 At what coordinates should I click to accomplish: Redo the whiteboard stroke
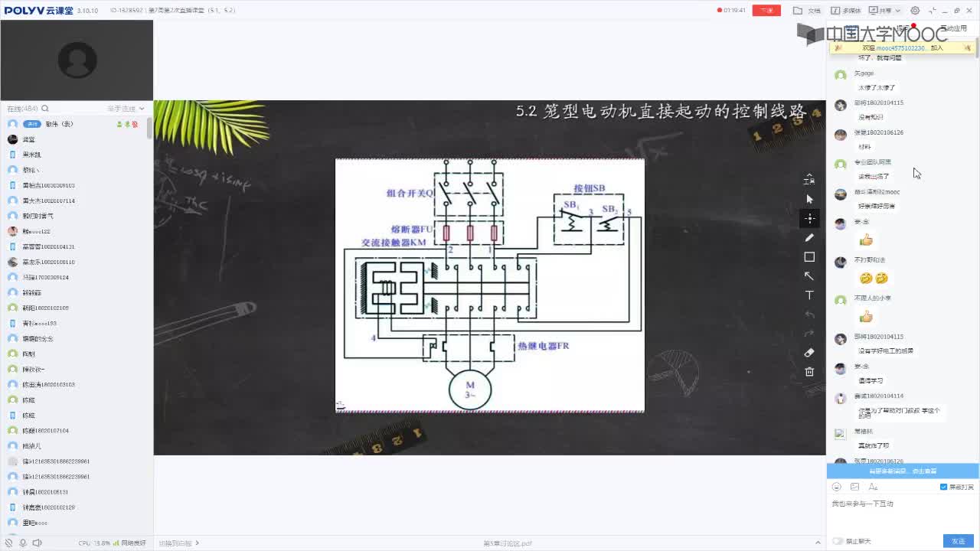[809, 334]
